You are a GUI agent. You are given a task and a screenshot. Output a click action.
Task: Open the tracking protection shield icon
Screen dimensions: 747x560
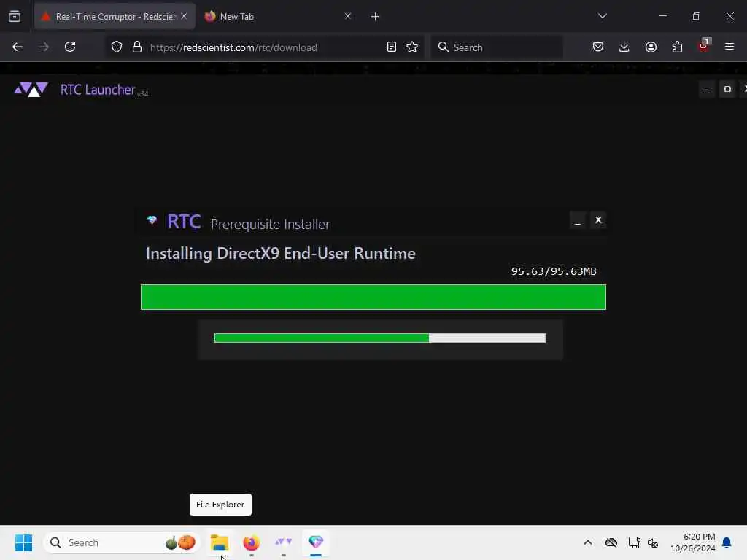point(117,47)
